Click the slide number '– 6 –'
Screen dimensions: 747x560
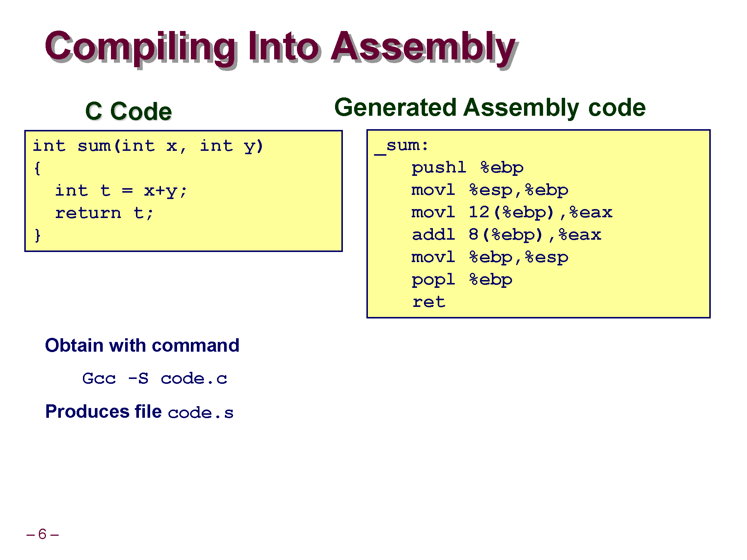[43, 534]
